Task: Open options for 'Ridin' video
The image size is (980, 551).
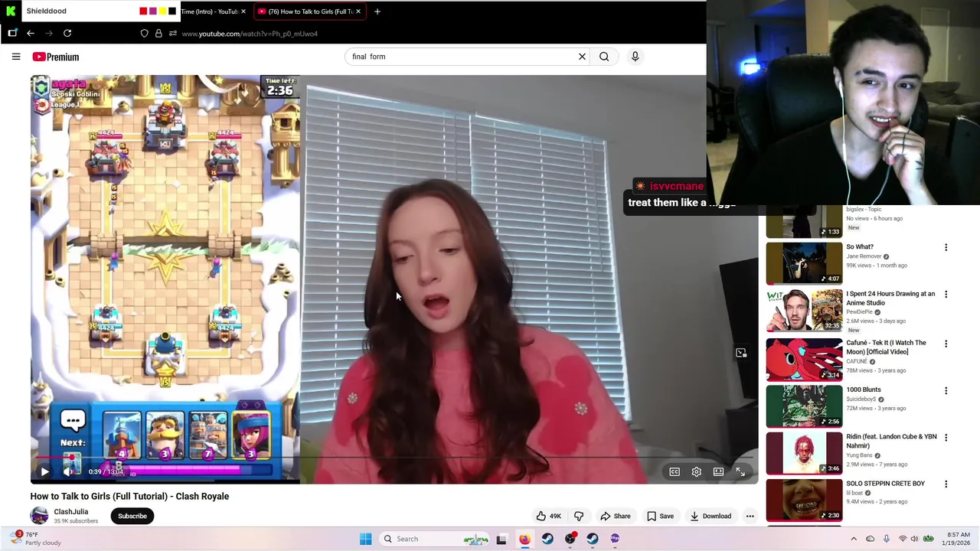Action: coord(946,438)
